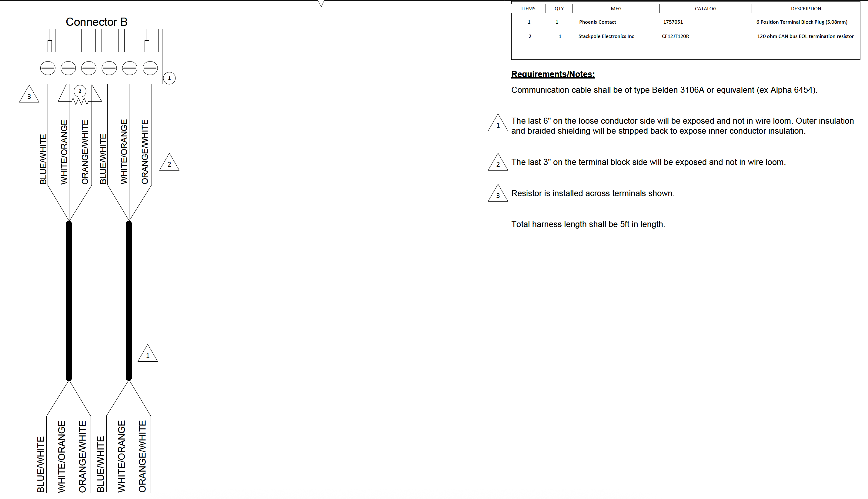Select the CATALOG column header
The width and height of the screenshot is (868, 499).
click(705, 8)
